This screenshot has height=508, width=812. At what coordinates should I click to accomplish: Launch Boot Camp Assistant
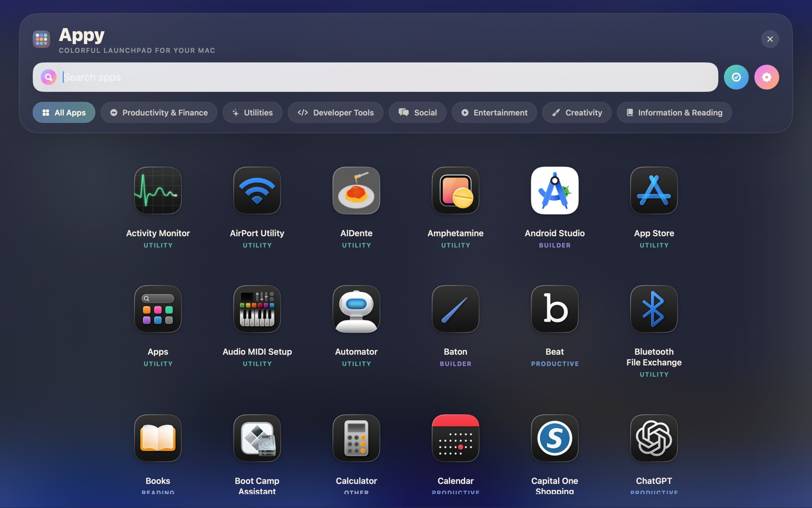(257, 438)
